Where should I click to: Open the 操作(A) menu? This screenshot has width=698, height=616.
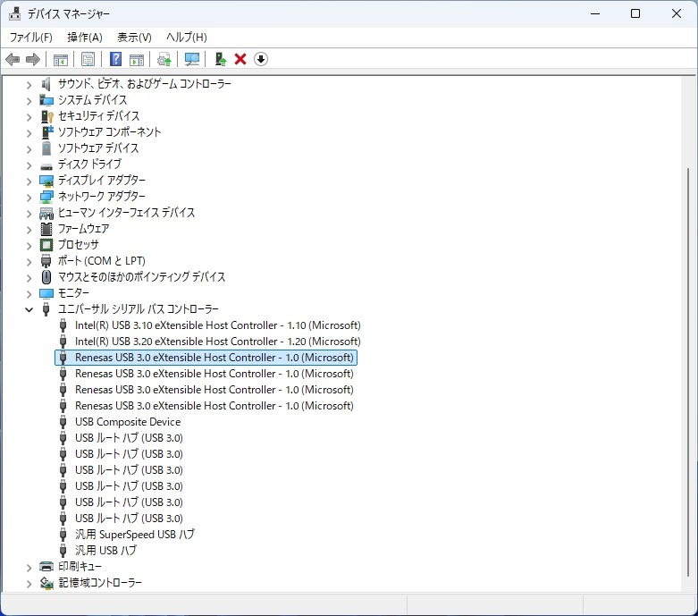tap(85, 37)
